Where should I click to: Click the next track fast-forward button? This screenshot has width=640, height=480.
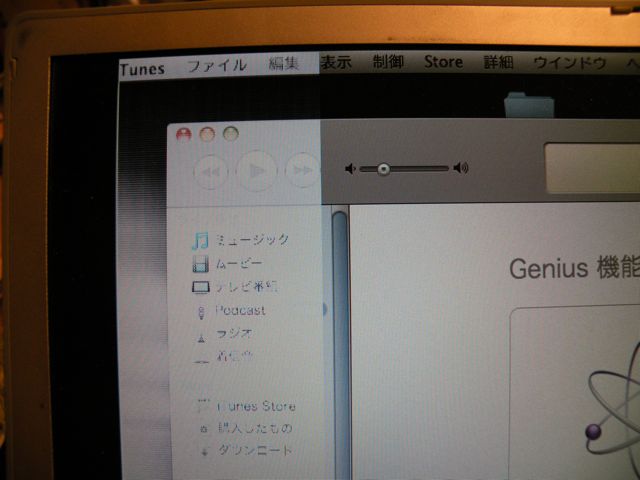(302, 170)
